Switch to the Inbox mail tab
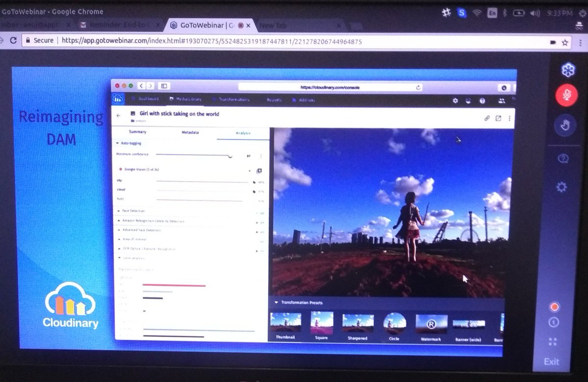 (34, 24)
